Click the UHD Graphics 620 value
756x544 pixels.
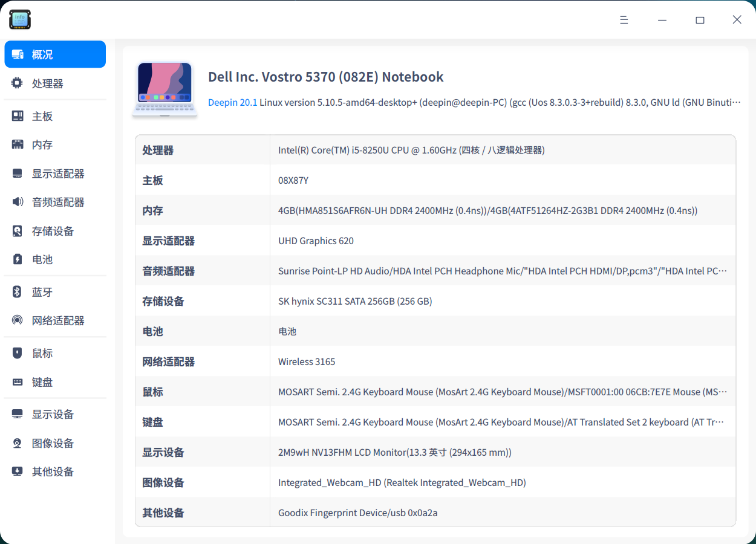pyautogui.click(x=316, y=241)
